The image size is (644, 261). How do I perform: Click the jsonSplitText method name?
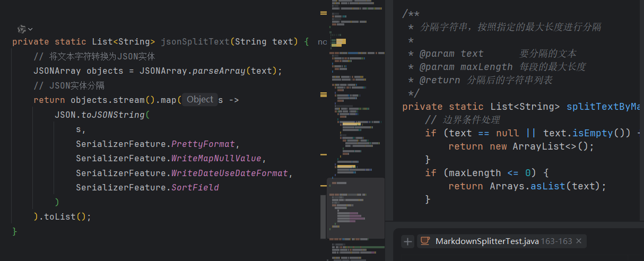tap(195, 42)
